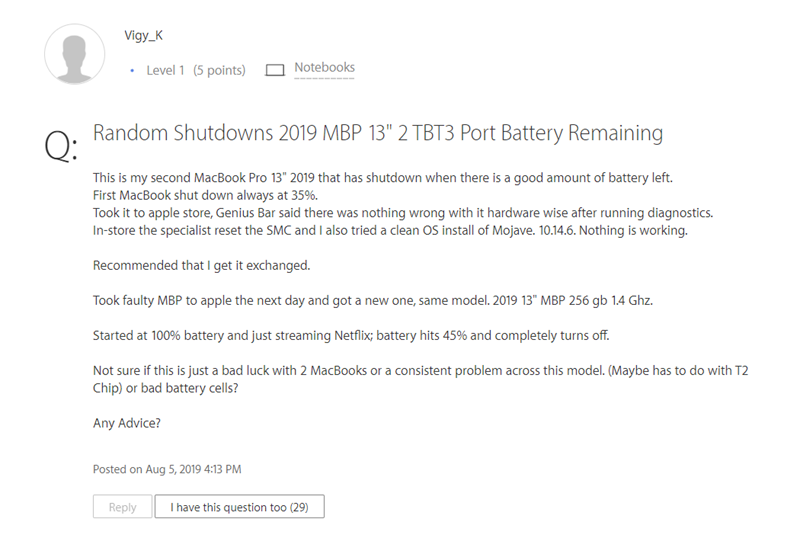800x554 pixels.
Task: Click the sentence about second MacBook Pro shutdown
Action: (x=383, y=178)
